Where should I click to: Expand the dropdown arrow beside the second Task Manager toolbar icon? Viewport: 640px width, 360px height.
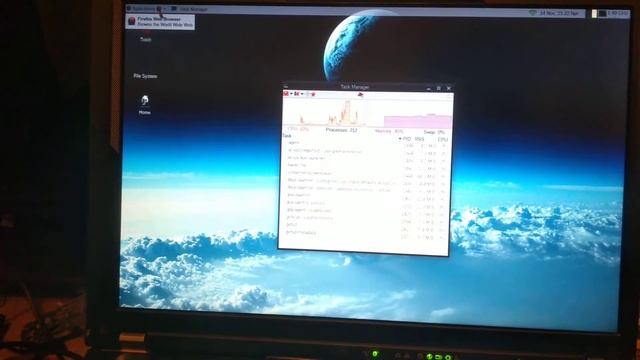(x=302, y=94)
